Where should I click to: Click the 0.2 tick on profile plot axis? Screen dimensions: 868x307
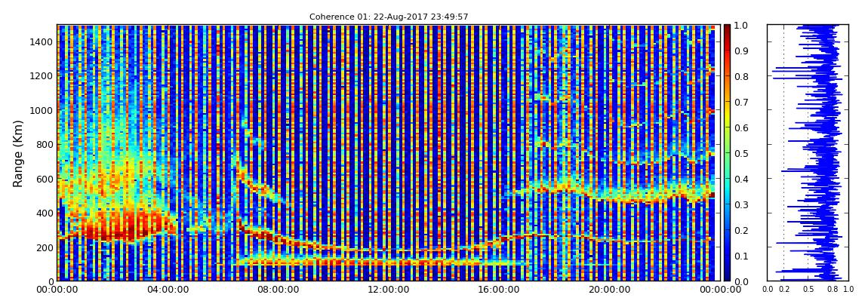point(783,289)
